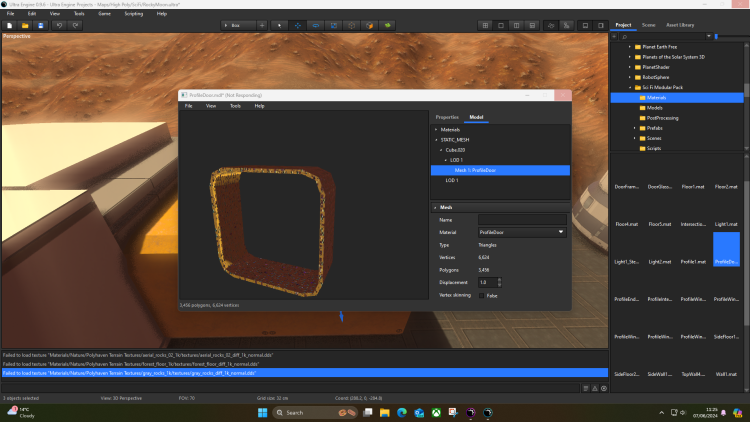Open the Material ProfileDoor dropdown

coord(522,232)
